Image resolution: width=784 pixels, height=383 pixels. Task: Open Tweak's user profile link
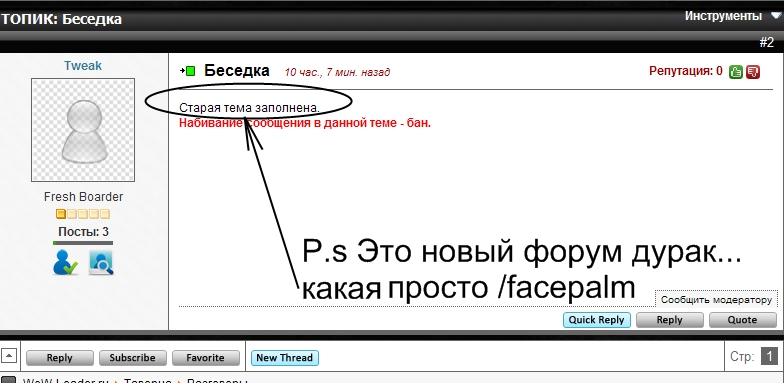click(83, 66)
